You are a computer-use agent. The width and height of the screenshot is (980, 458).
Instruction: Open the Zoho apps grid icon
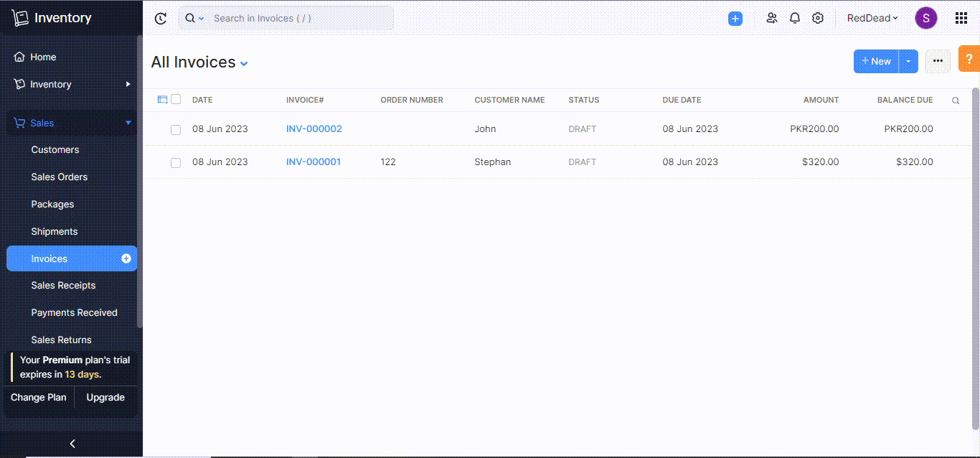(x=961, y=18)
